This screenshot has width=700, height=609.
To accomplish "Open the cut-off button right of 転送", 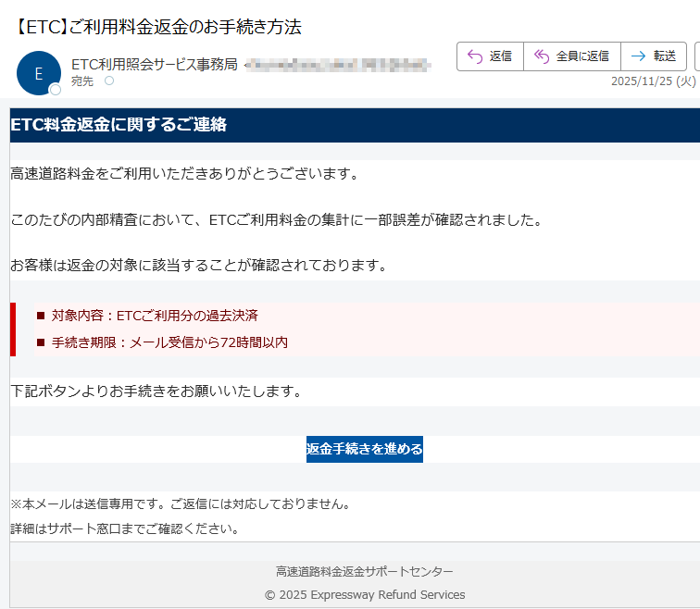I will click(x=696, y=56).
